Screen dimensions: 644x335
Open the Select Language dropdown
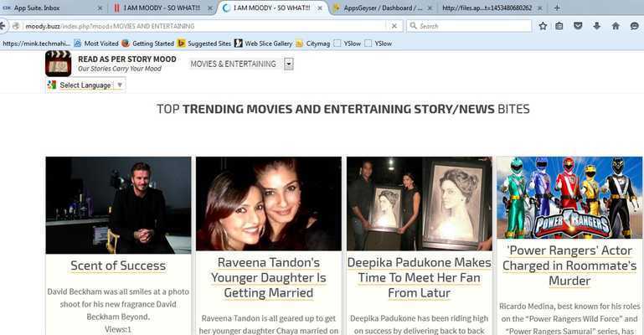[x=85, y=85]
